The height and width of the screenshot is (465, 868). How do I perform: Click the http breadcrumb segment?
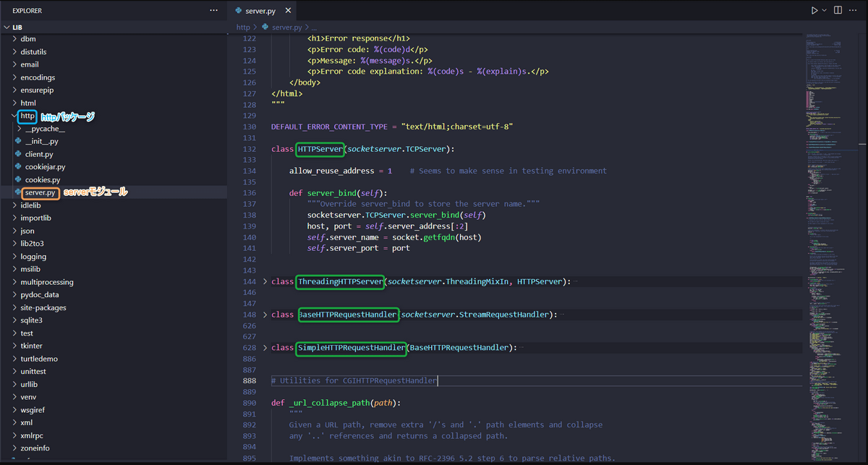click(243, 27)
